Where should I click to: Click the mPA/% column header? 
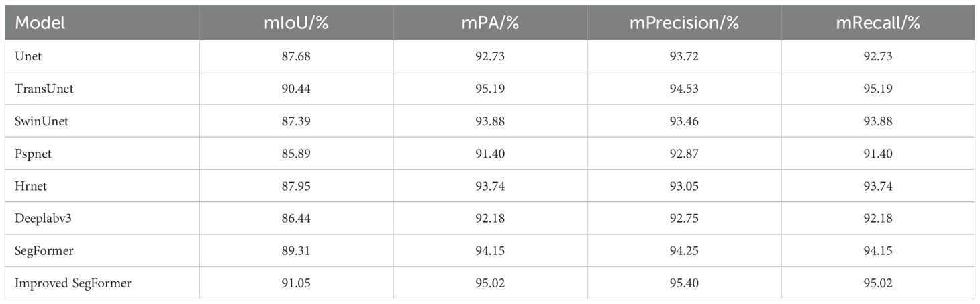(490, 23)
